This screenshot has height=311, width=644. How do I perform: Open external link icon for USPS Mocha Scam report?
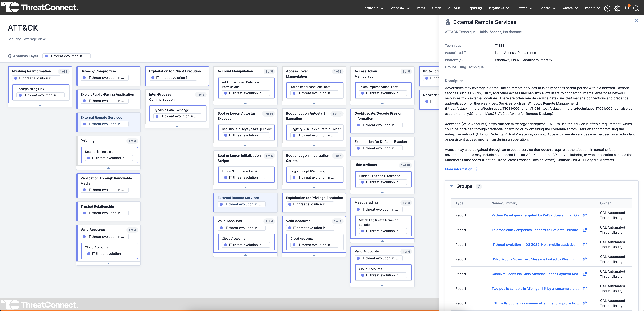[x=585, y=259]
